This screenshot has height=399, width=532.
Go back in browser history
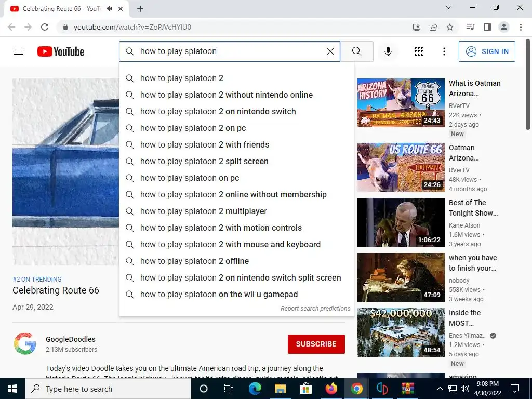pyautogui.click(x=11, y=27)
